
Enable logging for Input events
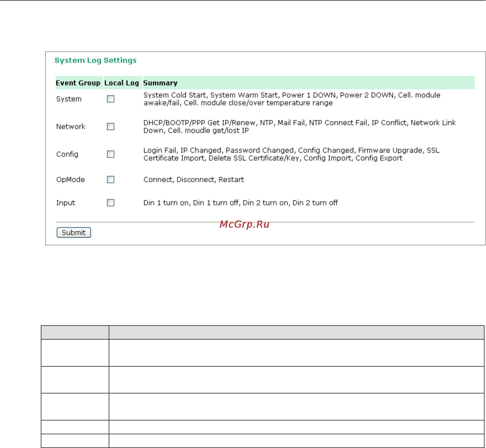110,203
